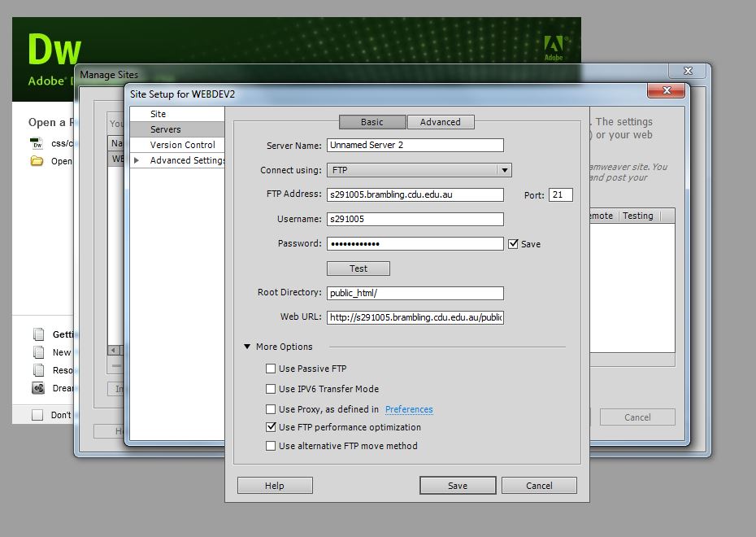Click the Resources document icon

(x=38, y=370)
